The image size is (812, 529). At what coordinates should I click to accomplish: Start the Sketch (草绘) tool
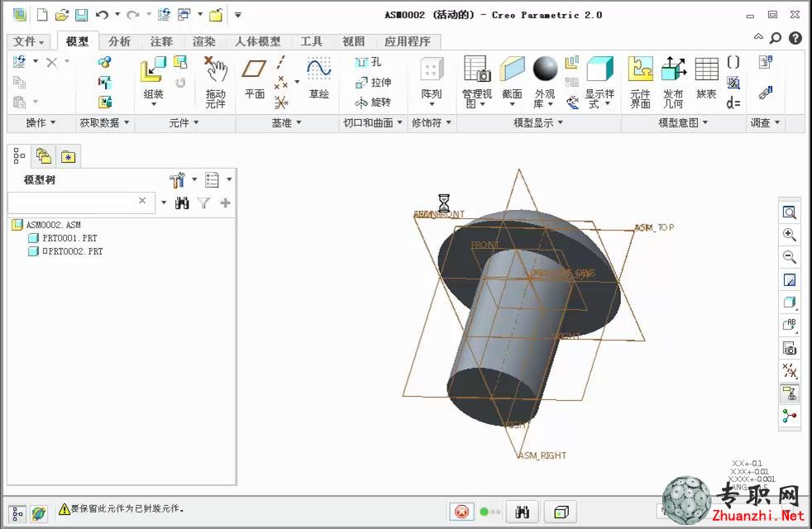318,79
